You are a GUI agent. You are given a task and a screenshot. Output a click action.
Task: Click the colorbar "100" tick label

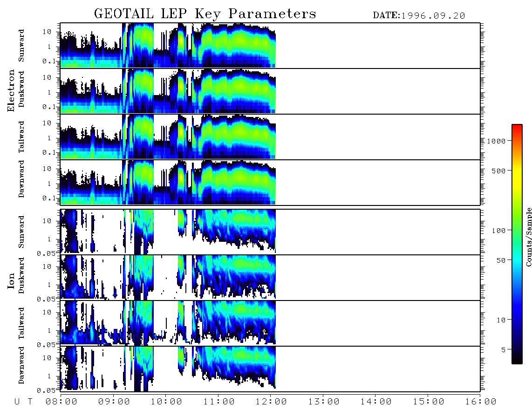coord(498,231)
